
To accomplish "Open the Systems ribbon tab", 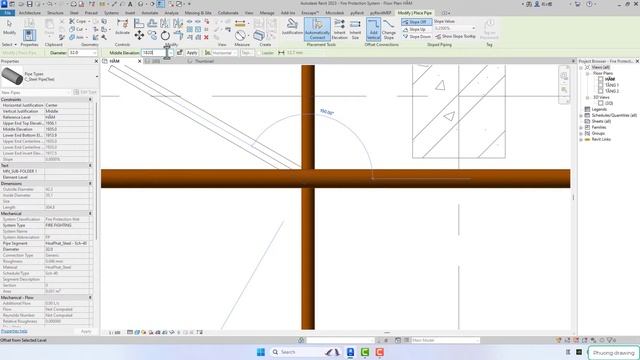I will [x=111, y=13].
